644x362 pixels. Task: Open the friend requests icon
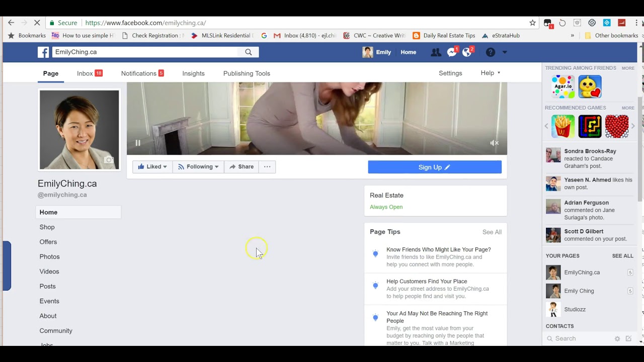click(436, 52)
